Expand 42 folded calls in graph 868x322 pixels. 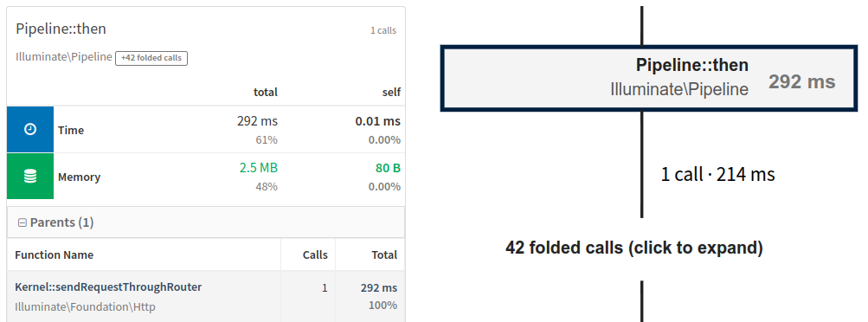(634, 248)
